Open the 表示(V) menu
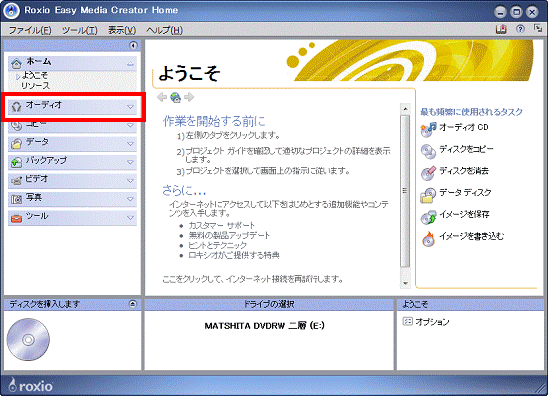The height and width of the screenshot is (396, 548). click(x=122, y=30)
